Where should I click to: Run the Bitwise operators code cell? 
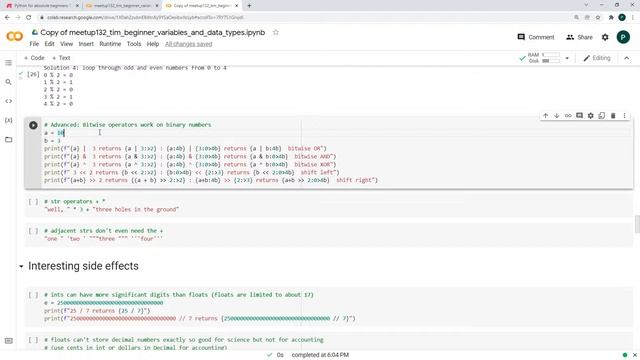coord(33,125)
